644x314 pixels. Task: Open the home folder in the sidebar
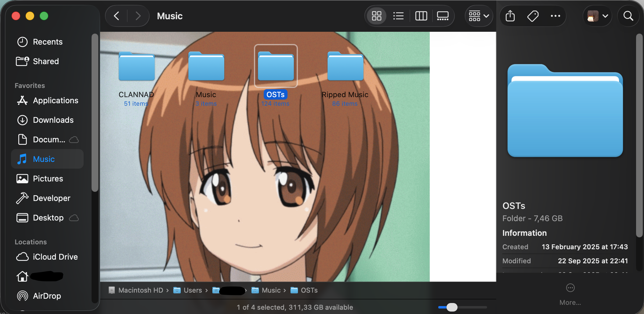48,276
